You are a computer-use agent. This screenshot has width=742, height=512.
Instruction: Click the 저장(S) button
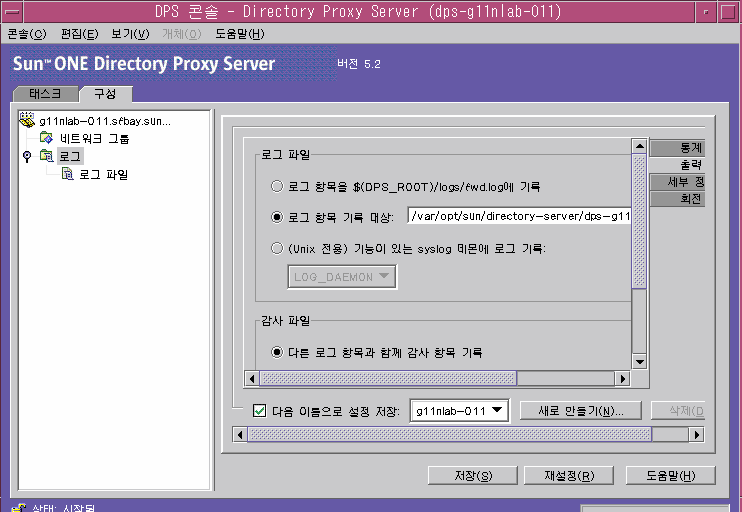[x=473, y=476]
